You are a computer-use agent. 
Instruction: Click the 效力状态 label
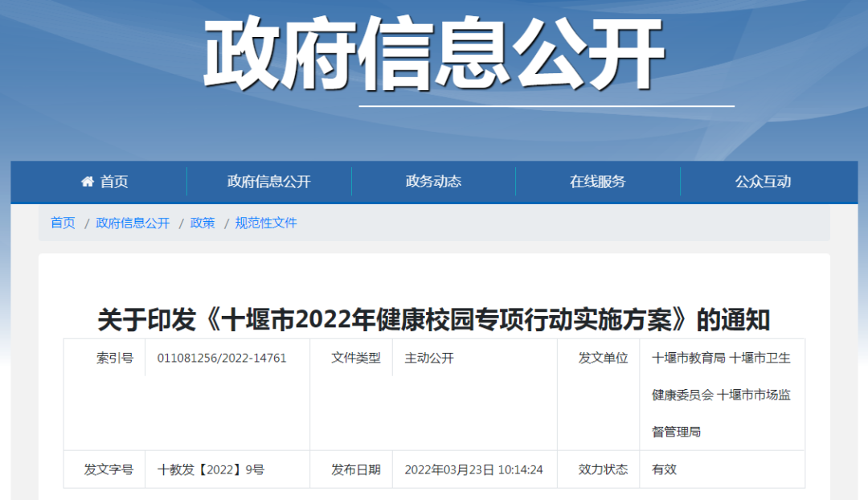click(604, 469)
